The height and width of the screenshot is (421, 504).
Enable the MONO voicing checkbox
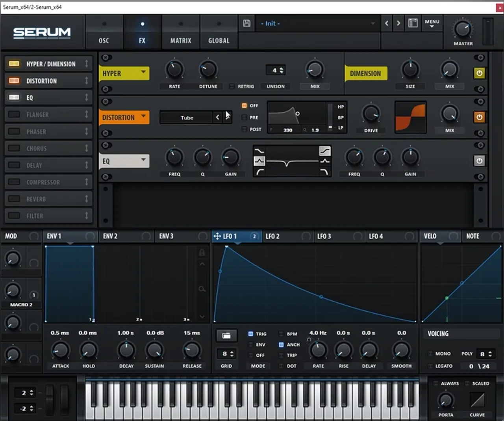coord(430,354)
